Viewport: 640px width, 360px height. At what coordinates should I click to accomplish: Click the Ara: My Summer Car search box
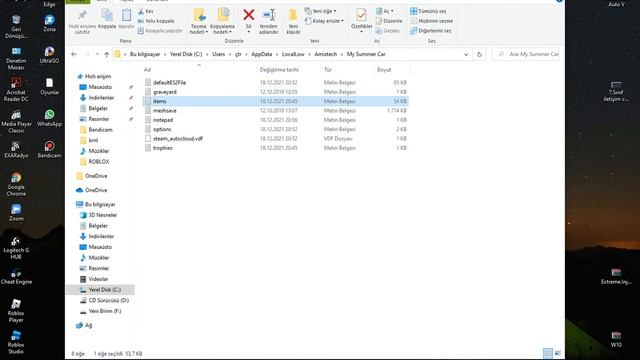pos(526,54)
